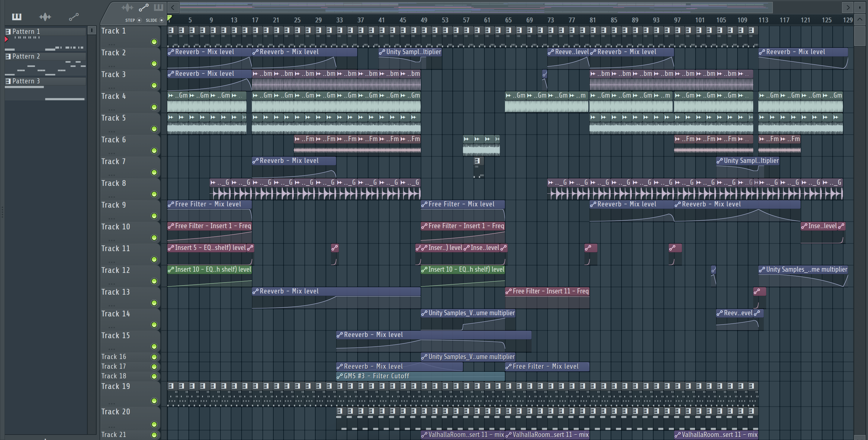Mute Track 21 with its green light
868x440 pixels.
(154, 435)
